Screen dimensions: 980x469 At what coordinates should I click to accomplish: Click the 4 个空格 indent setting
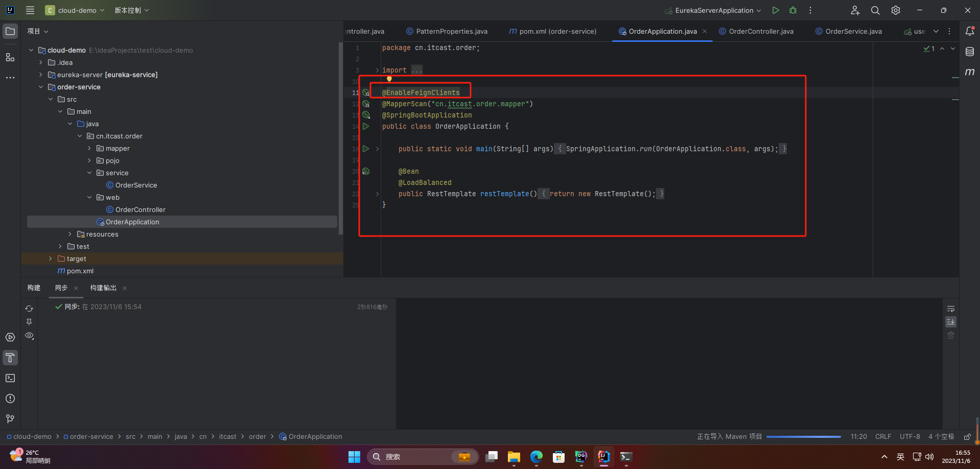pyautogui.click(x=941, y=436)
